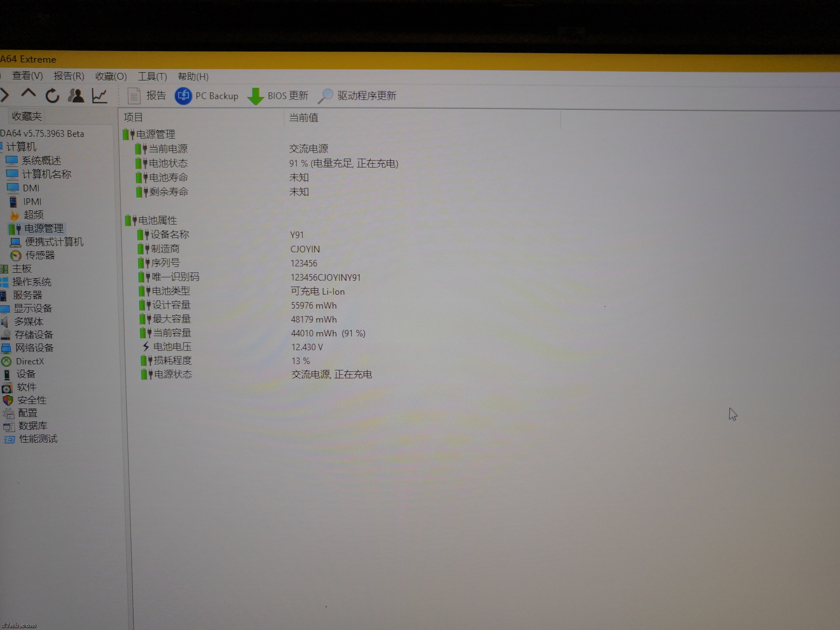Open the 工具(T) menu
Viewport: 840px width, 630px height.
click(x=152, y=77)
